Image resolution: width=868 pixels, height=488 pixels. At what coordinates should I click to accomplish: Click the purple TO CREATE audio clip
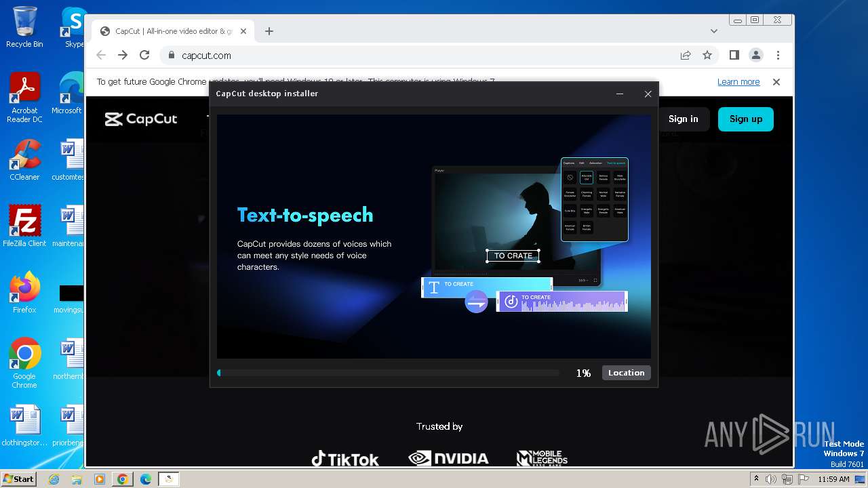click(x=562, y=302)
